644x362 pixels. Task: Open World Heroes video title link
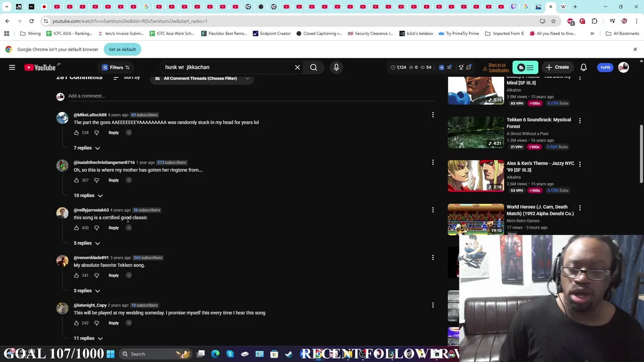pos(540,210)
